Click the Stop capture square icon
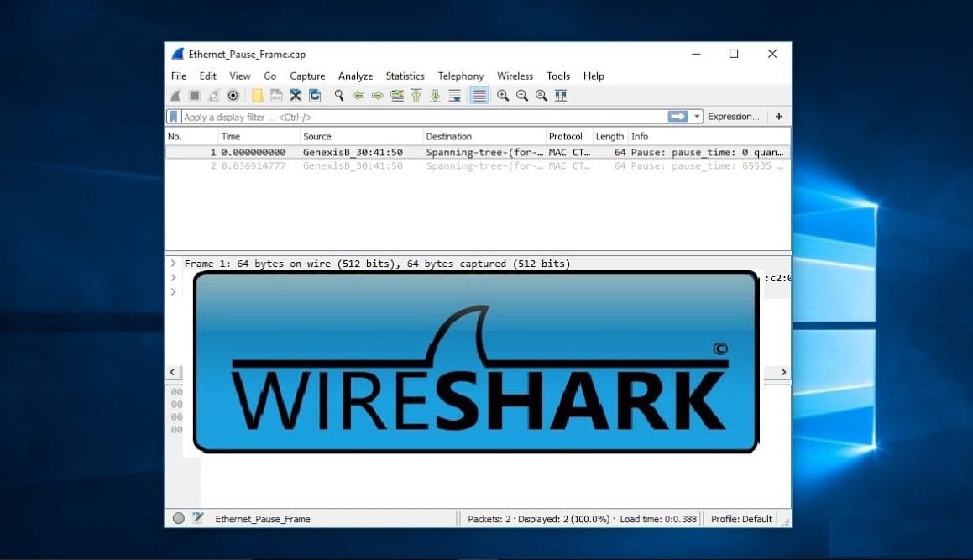This screenshot has height=560, width=973. 194,96
